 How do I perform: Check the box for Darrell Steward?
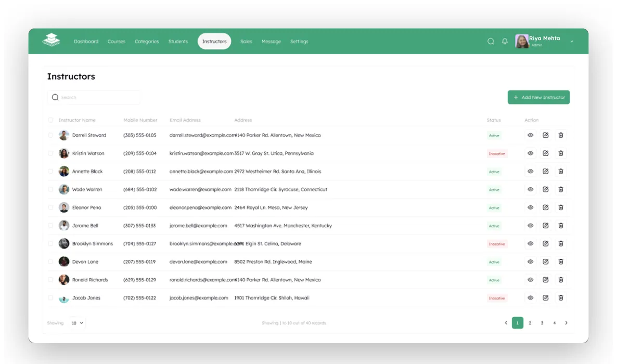coord(50,135)
